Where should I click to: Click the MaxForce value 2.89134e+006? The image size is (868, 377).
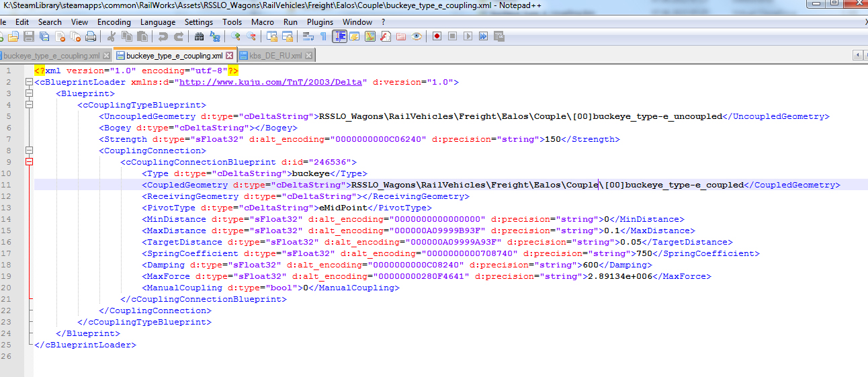pos(620,276)
